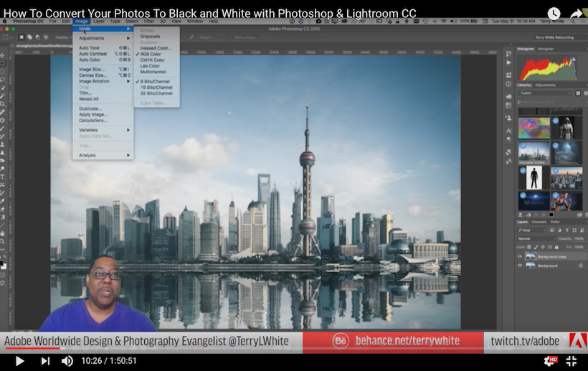Toggle lock all padlock
The image size is (588, 371).
point(556,247)
